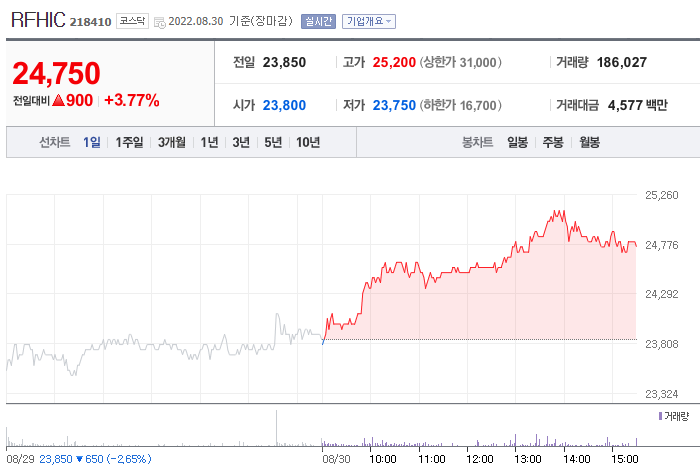Viewport: 700px width, 476px height.
Task: Select the 1주일 line chart tab
Action: 129,142
